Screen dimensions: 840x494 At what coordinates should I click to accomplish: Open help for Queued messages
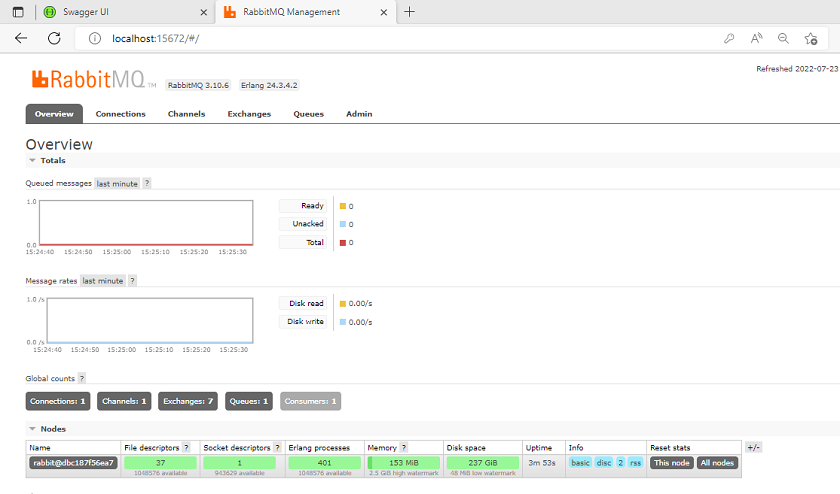click(147, 183)
